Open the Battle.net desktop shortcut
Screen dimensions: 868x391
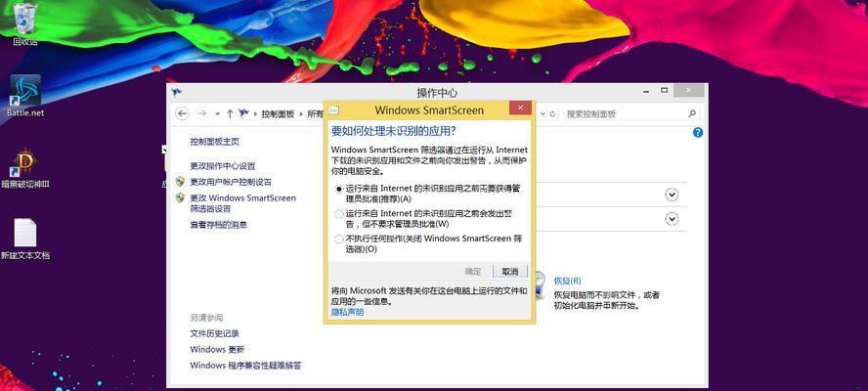24,95
